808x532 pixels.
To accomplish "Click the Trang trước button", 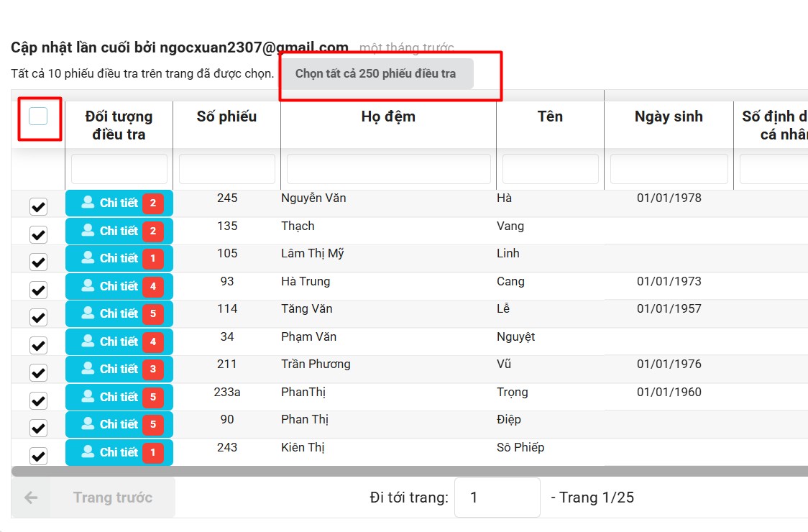I will (112, 497).
